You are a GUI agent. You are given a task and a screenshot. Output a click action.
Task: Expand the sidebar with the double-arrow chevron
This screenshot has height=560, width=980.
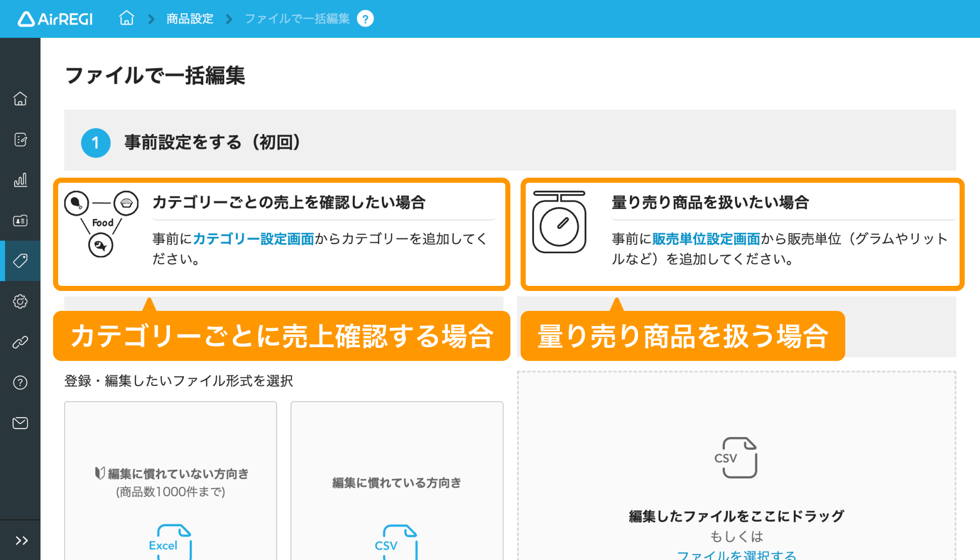coord(21,540)
